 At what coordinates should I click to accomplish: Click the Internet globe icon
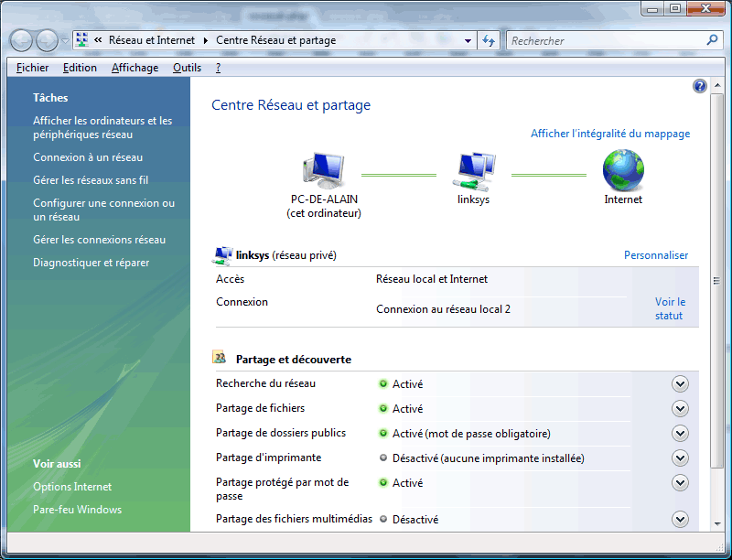click(x=623, y=171)
